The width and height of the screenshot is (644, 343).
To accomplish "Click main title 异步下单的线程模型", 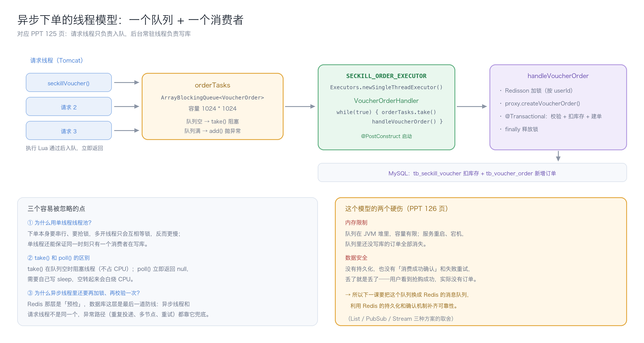I will [x=130, y=20].
